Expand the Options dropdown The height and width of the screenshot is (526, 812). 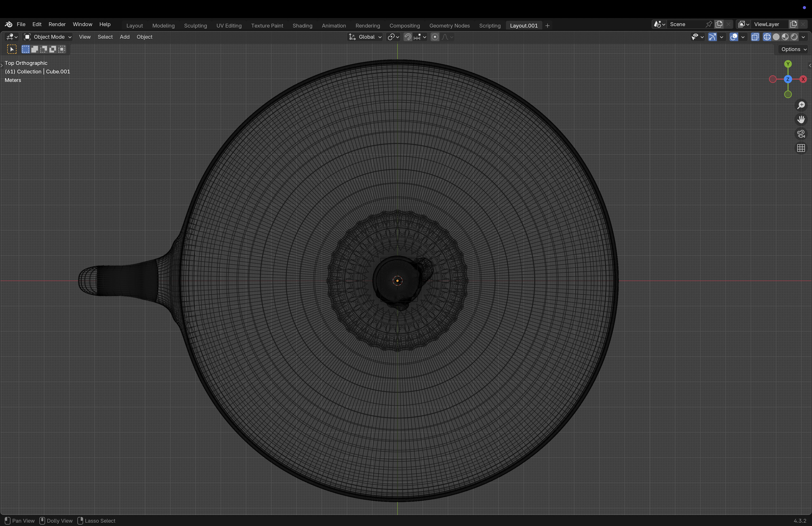point(793,49)
